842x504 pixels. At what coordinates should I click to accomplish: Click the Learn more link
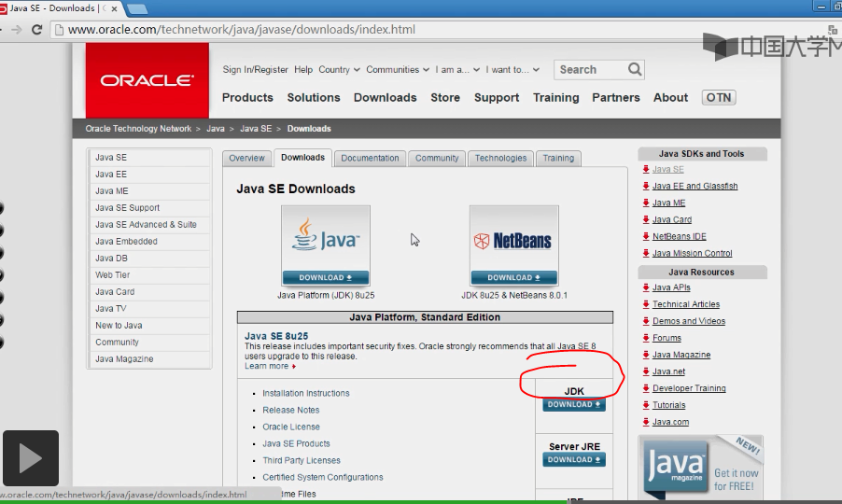[266, 366]
